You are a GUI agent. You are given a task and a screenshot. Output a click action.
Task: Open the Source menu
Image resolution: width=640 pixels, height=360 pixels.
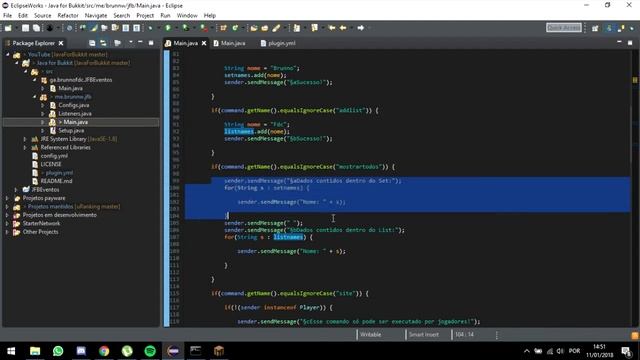42,16
